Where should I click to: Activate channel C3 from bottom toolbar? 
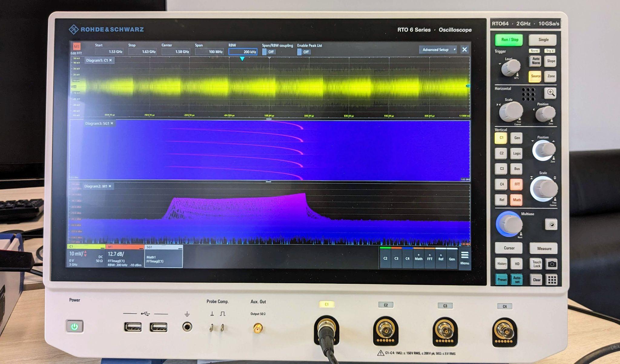(396, 258)
